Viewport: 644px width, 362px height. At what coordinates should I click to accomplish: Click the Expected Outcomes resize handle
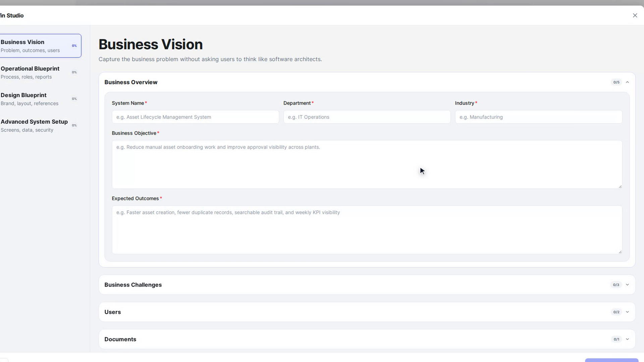(x=620, y=252)
